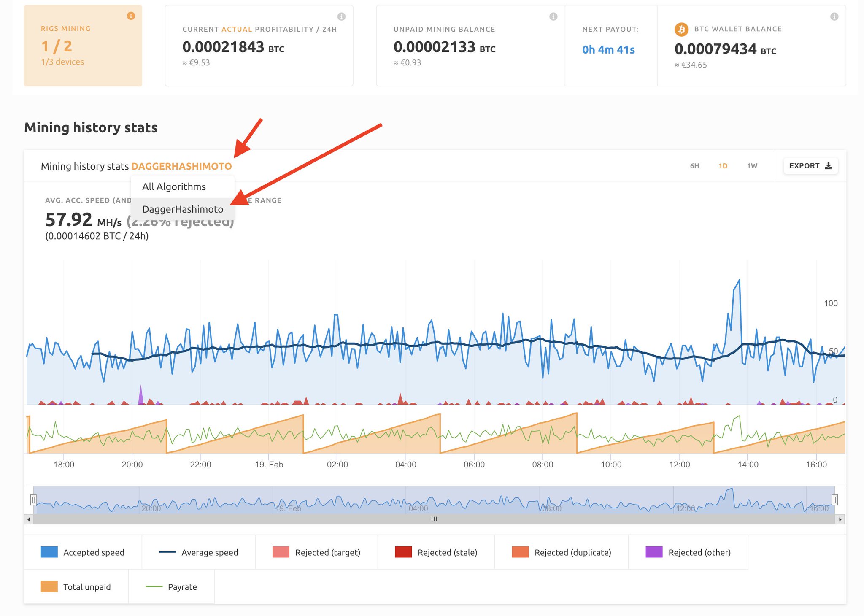864x616 pixels.
Task: Select All Algorithms from dropdown list
Action: pyautogui.click(x=174, y=186)
